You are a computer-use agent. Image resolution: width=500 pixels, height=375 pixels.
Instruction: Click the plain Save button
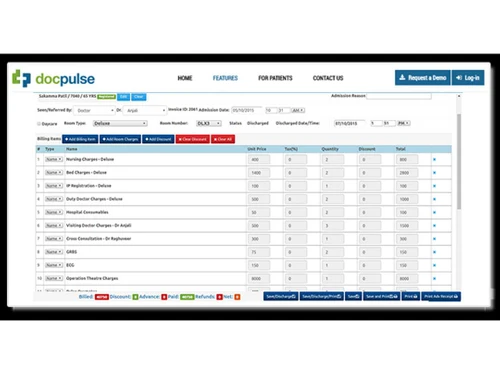click(x=353, y=296)
